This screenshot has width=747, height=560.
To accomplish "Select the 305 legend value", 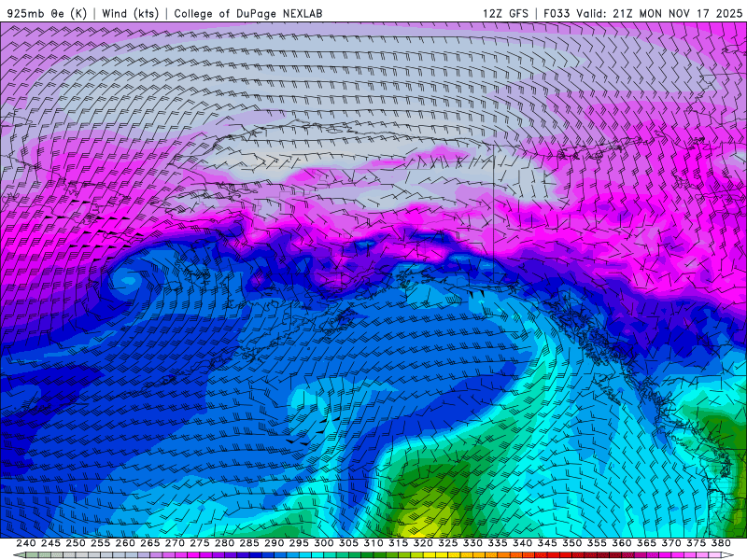I will coord(348,543).
